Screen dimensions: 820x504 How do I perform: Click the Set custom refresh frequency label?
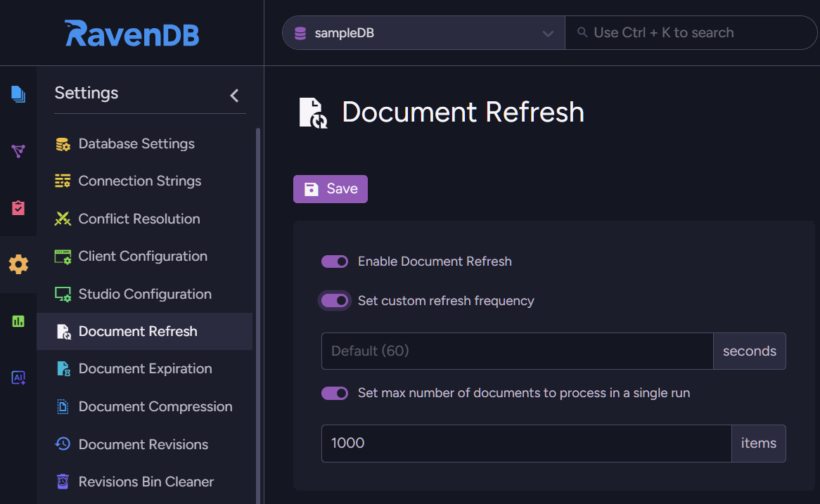click(446, 301)
